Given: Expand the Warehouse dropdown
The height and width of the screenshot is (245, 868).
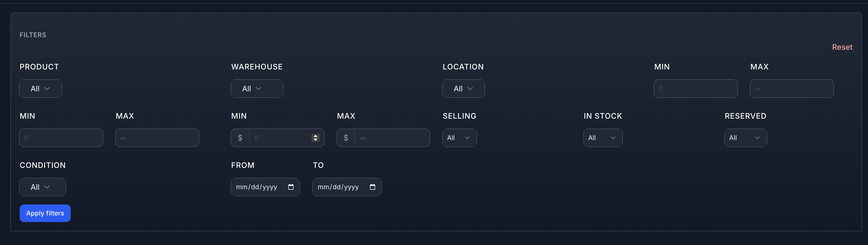Looking at the screenshot, I should coord(257,89).
